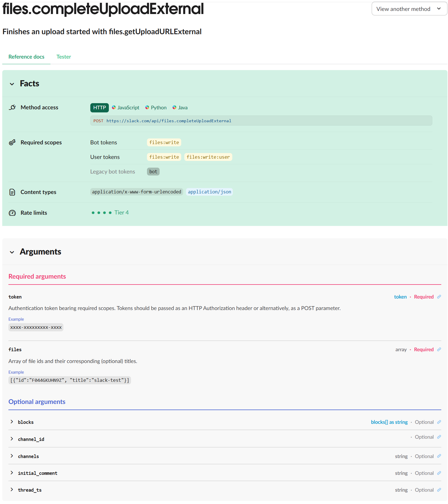Click the legacy bot scope tag
The height and width of the screenshot is (504, 448).
[153, 172]
